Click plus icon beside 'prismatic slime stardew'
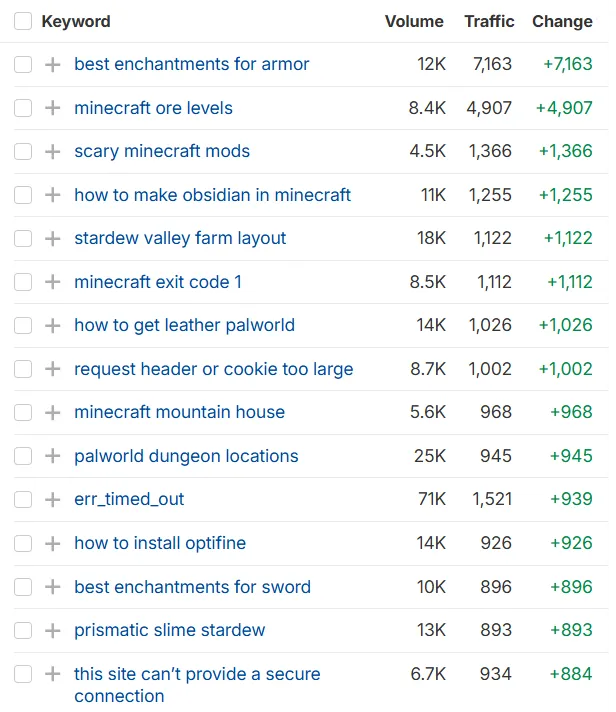This screenshot has height=712, width=616. [52, 631]
